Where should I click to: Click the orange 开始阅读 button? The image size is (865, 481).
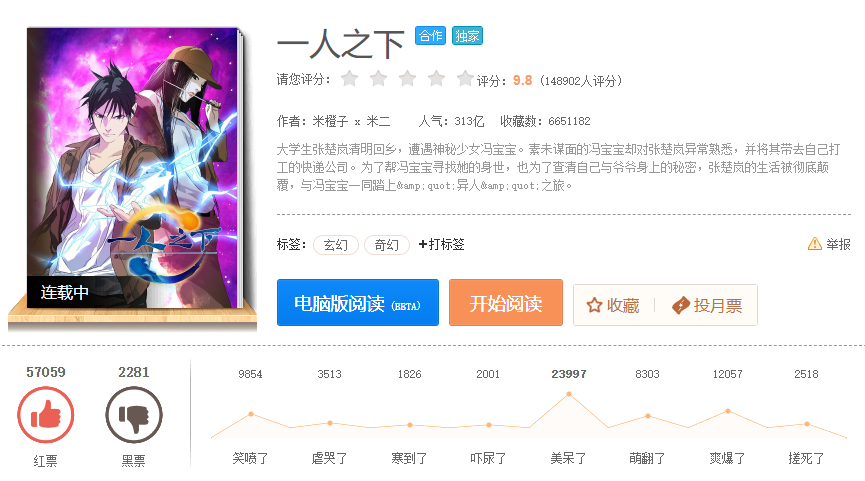click(506, 302)
